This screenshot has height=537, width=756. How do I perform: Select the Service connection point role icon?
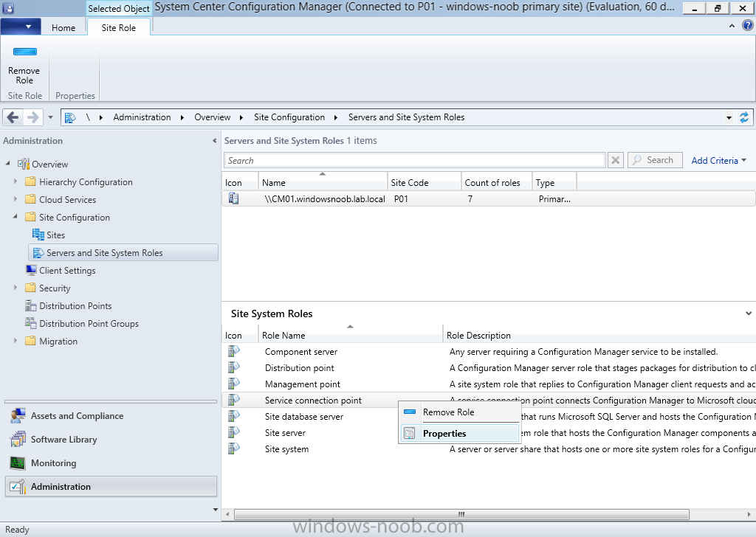(234, 400)
